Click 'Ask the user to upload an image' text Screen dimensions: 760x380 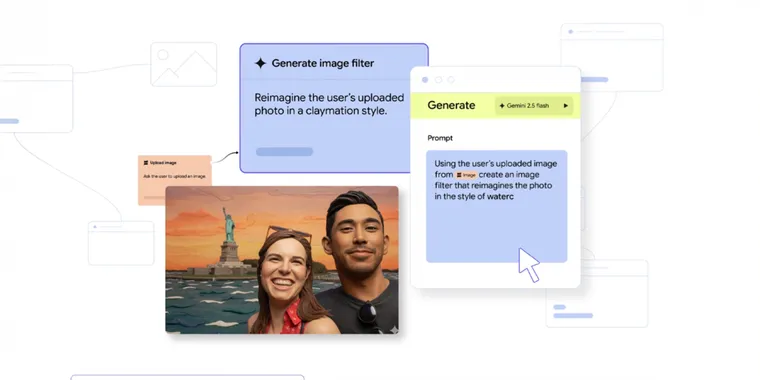click(x=174, y=176)
